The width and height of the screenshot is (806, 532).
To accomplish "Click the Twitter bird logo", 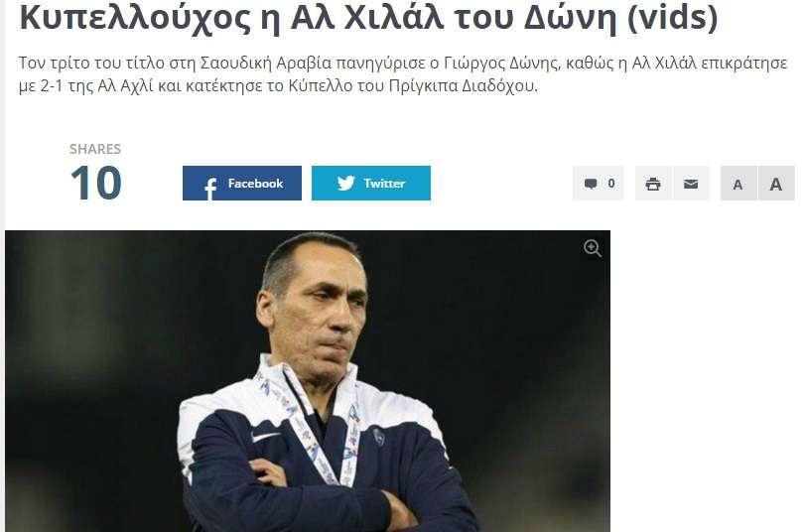I will point(346,183).
